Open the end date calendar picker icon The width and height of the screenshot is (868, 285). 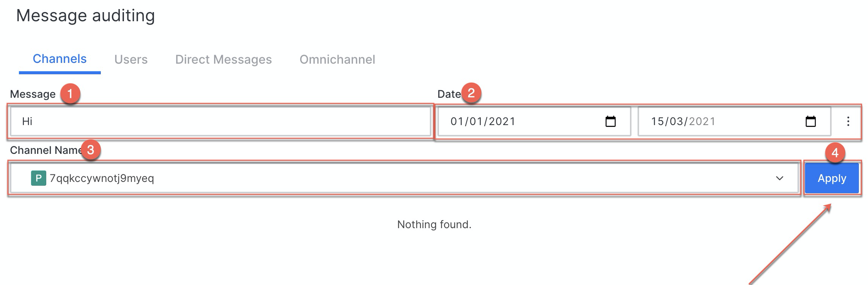pos(810,121)
